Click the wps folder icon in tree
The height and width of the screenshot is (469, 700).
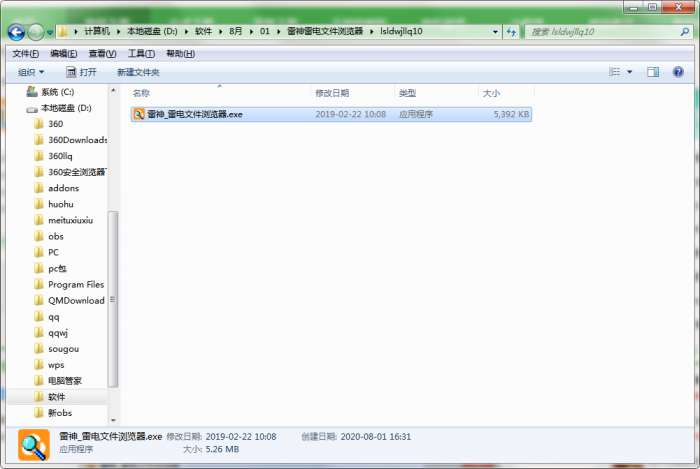coord(39,365)
